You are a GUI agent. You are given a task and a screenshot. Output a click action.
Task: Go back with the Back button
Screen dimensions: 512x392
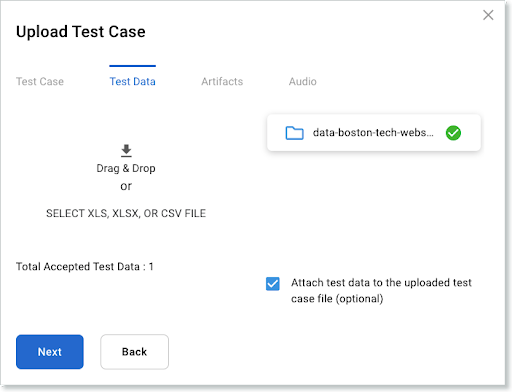click(134, 352)
